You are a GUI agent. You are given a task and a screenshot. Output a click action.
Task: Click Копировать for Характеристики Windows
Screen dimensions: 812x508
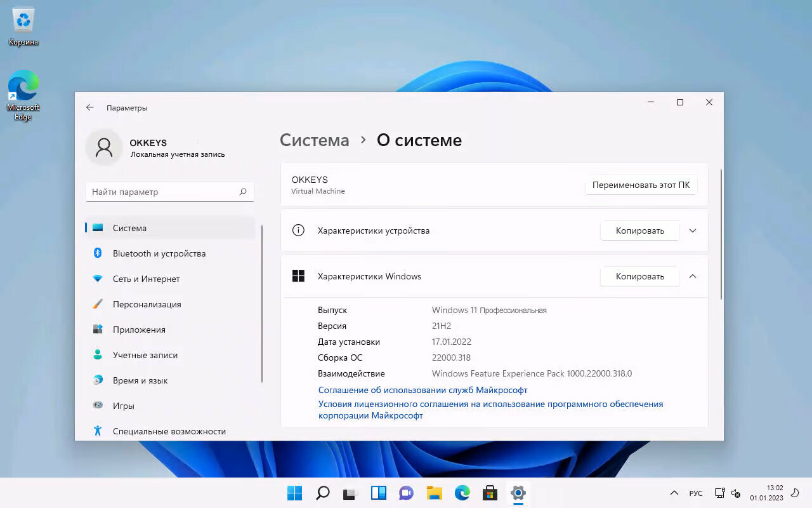(x=639, y=276)
